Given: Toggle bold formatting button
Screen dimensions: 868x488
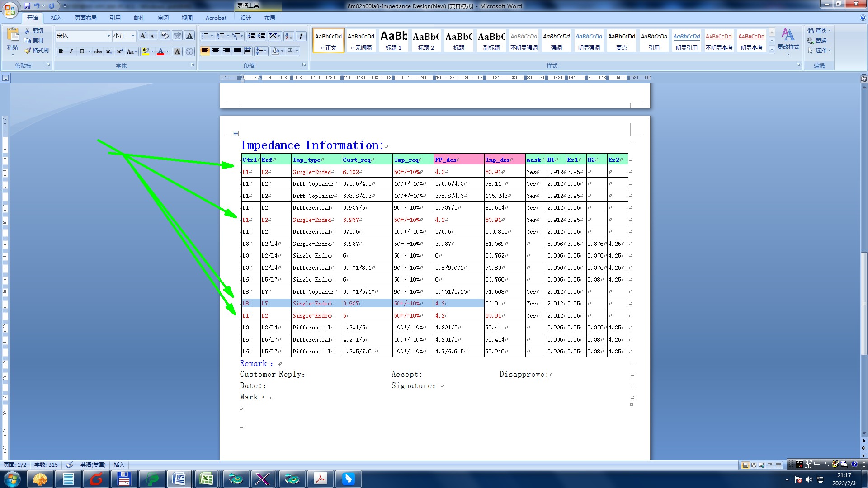Looking at the screenshot, I should pyautogui.click(x=61, y=52).
